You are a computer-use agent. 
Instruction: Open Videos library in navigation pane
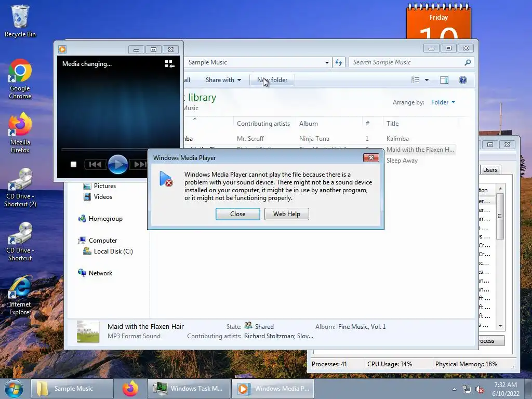tap(98, 197)
